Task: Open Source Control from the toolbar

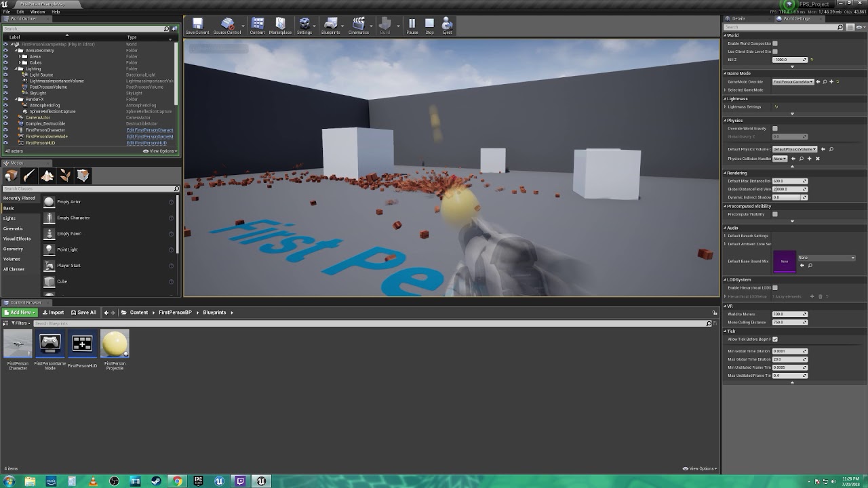Action: [227, 26]
